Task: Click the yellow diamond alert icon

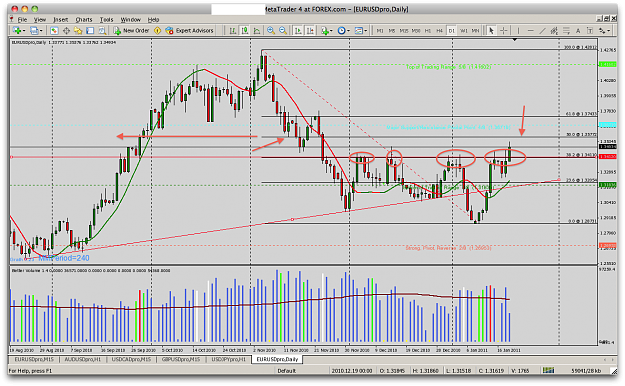Action: [x=157, y=31]
